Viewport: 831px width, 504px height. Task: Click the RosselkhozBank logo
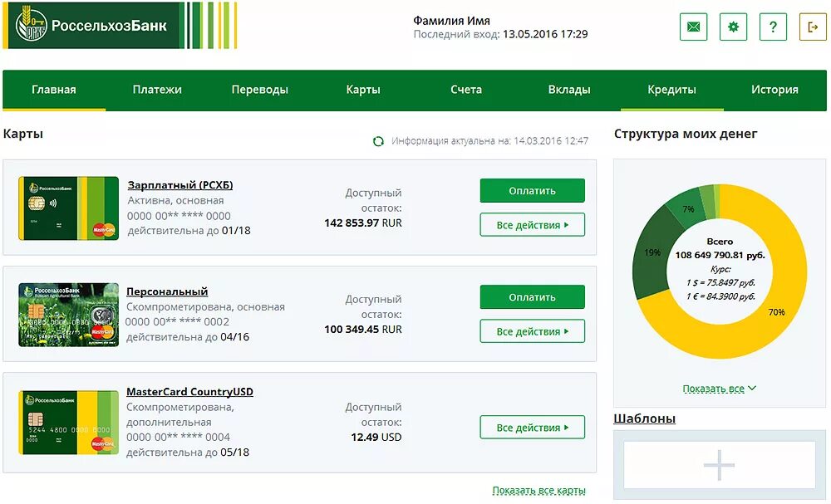point(120,26)
